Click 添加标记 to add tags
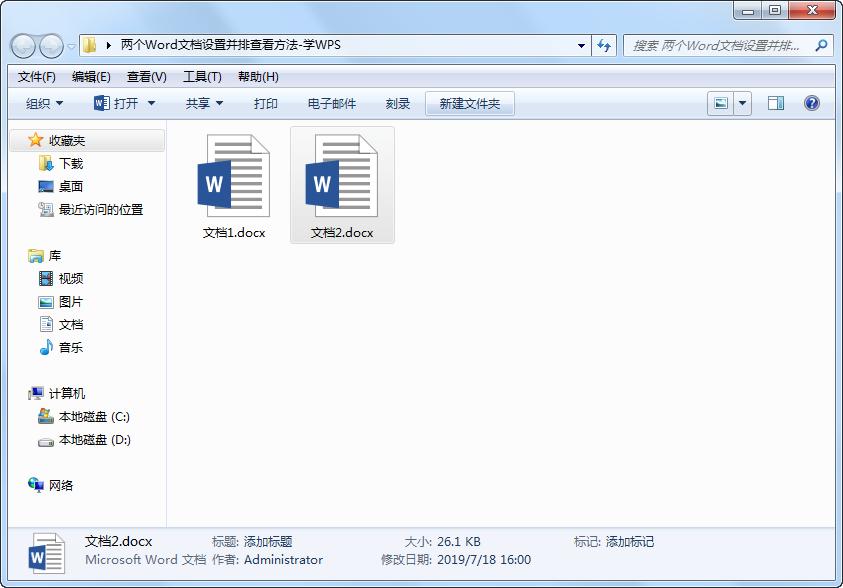The width and height of the screenshot is (843, 588). click(x=630, y=542)
